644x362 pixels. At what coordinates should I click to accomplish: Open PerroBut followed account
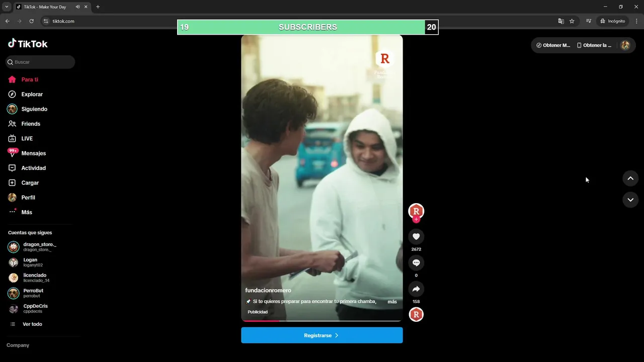pyautogui.click(x=26, y=293)
